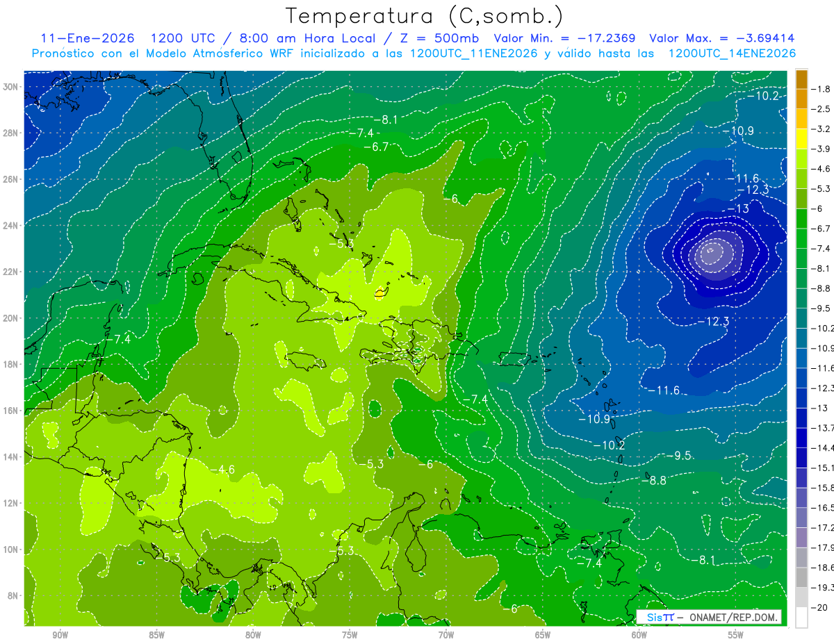The width and height of the screenshot is (834, 644).
Task: Click the -2.5 value in the color legend
Action: (x=821, y=109)
